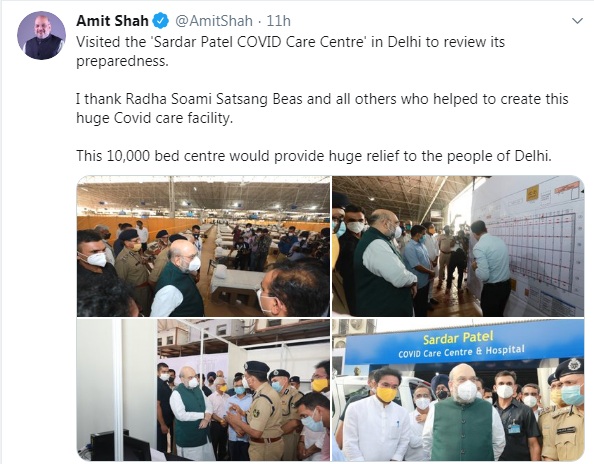Screen dimensions: 594x464
Task: Open the Amit Shah display name link
Action: [x=113, y=21]
